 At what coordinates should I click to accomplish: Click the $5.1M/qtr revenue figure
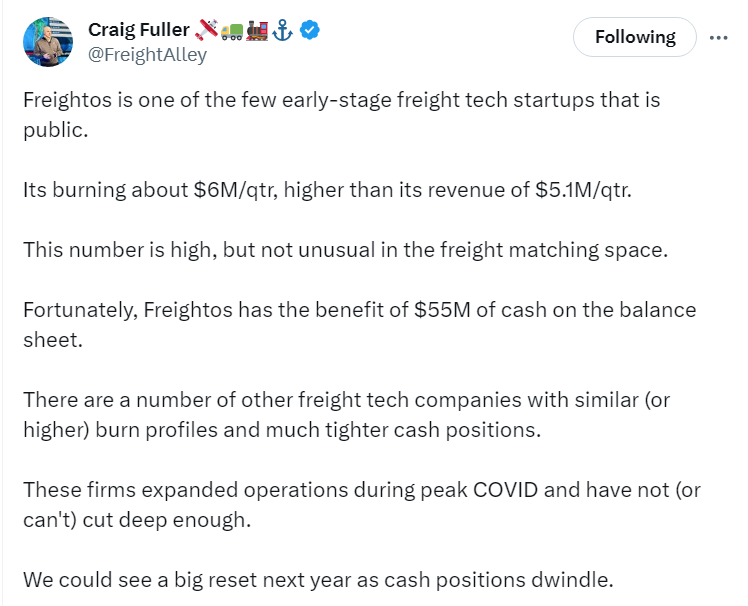point(583,190)
